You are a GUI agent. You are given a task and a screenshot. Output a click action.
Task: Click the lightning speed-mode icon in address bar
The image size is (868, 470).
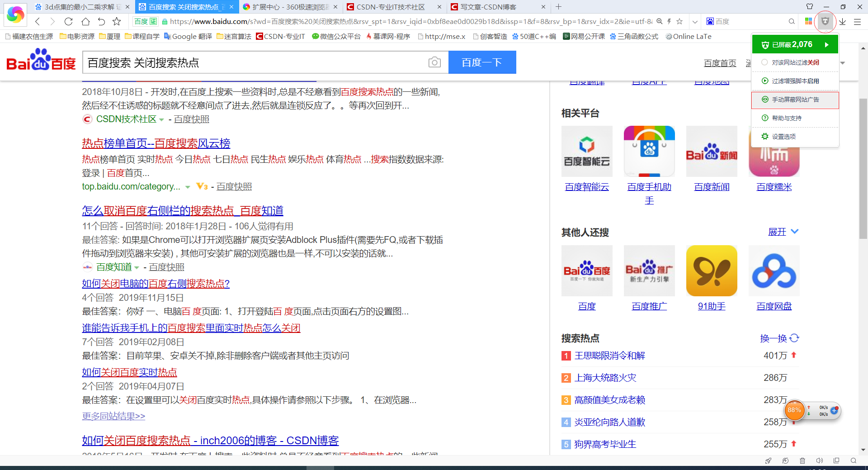coord(669,21)
